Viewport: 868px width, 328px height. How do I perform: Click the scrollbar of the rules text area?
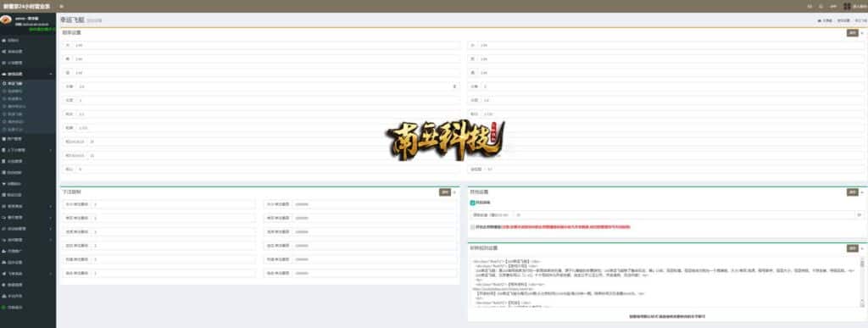[862, 282]
